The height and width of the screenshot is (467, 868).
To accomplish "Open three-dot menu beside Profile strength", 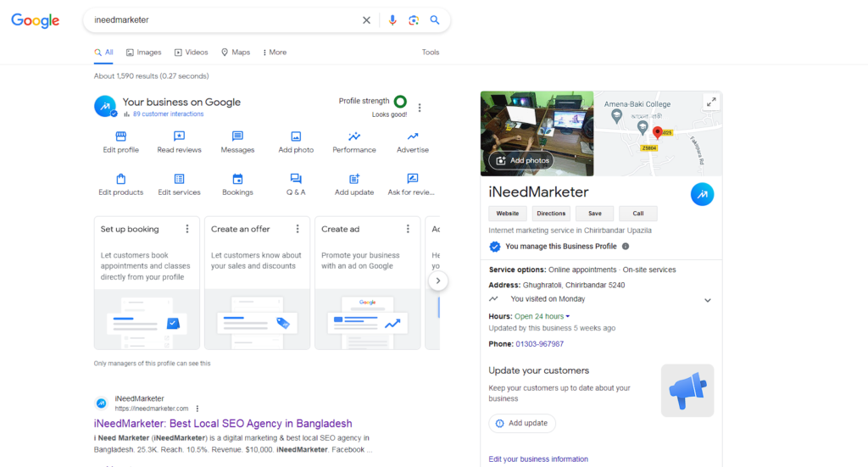I will pyautogui.click(x=420, y=108).
